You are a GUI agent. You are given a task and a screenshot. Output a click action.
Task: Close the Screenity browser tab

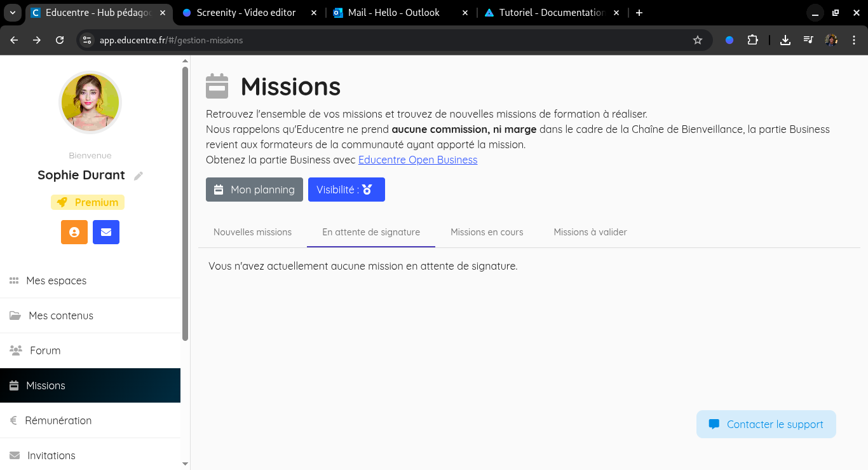point(314,13)
